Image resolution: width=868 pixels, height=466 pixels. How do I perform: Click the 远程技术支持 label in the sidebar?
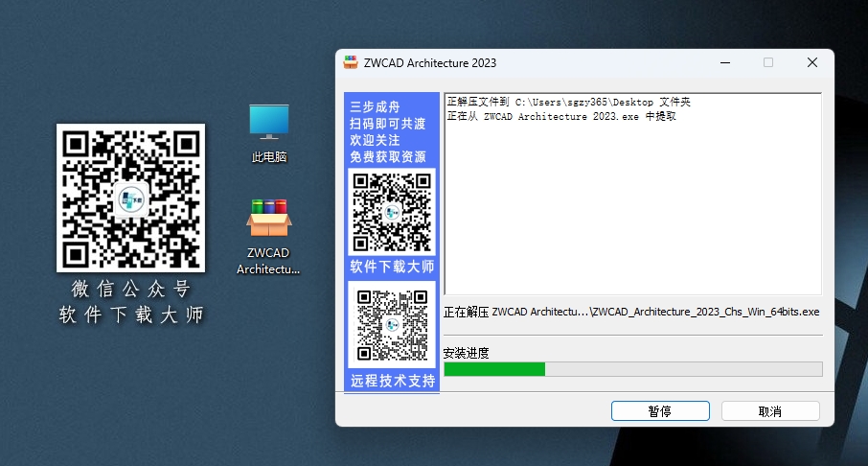click(x=393, y=381)
